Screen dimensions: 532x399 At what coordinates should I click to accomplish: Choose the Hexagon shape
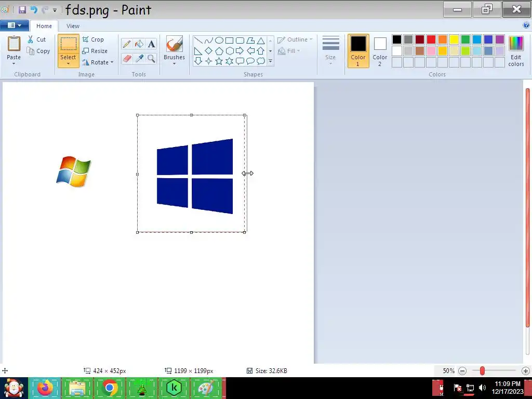[229, 51]
